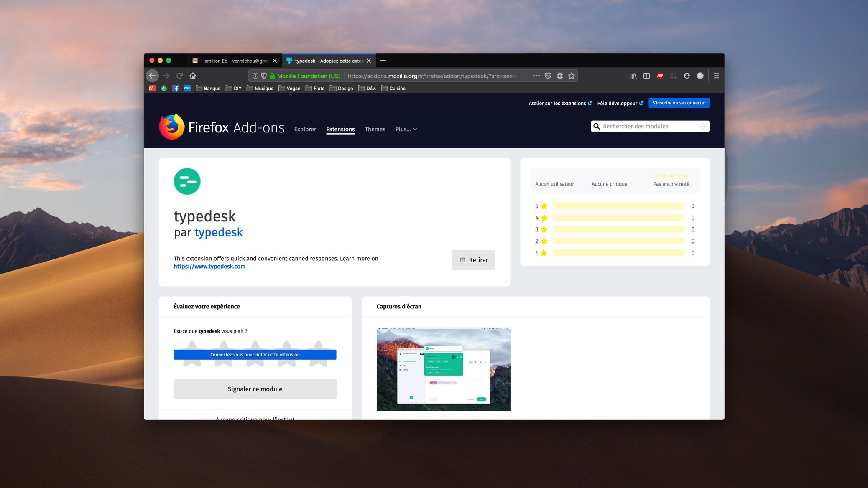Bookmark this page with star icon
The image size is (868, 488).
click(x=572, y=76)
